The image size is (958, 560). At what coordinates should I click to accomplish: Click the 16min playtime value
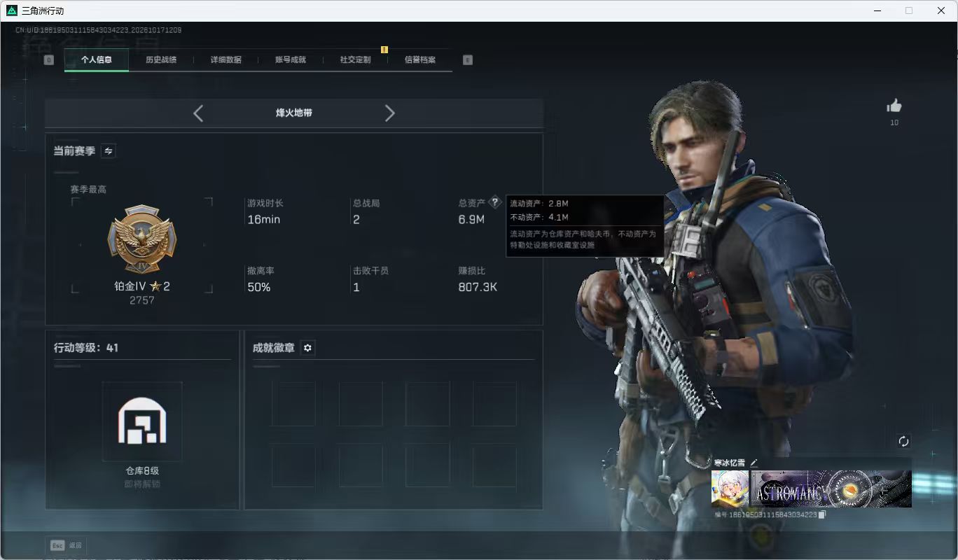click(x=264, y=220)
